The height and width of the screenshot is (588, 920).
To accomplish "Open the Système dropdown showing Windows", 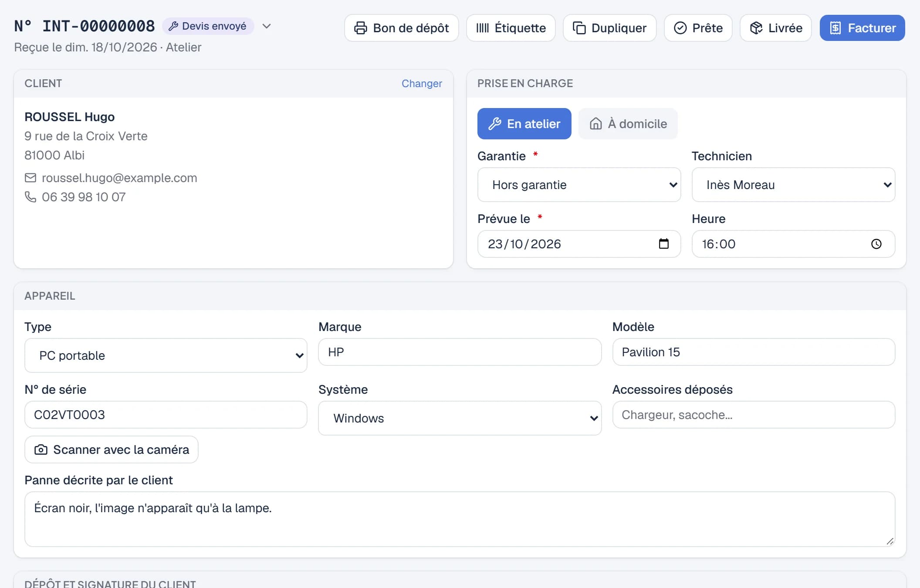I will point(460,418).
